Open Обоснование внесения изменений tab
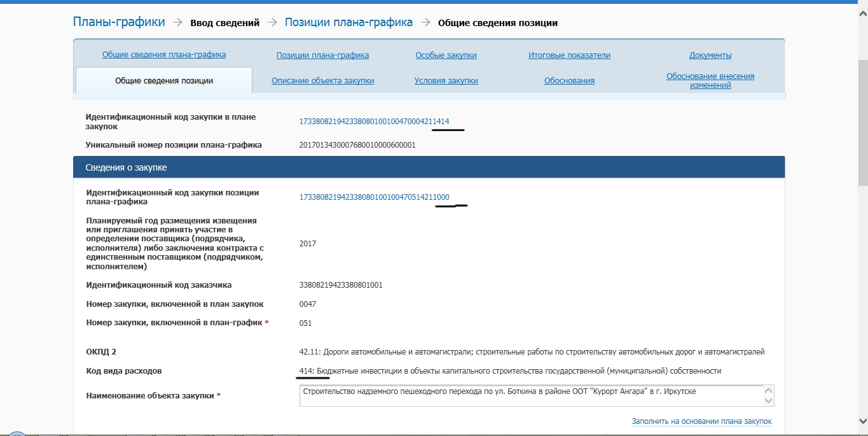The width and height of the screenshot is (868, 436). click(710, 80)
